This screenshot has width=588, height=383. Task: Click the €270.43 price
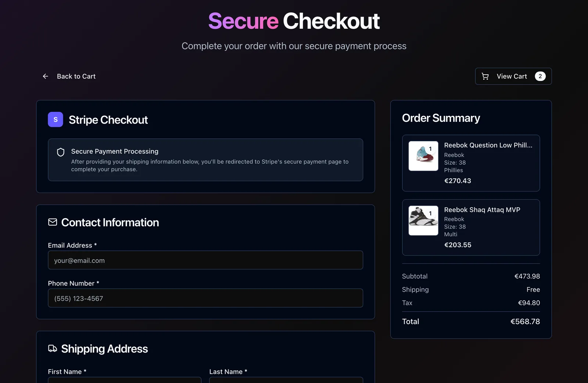(458, 181)
